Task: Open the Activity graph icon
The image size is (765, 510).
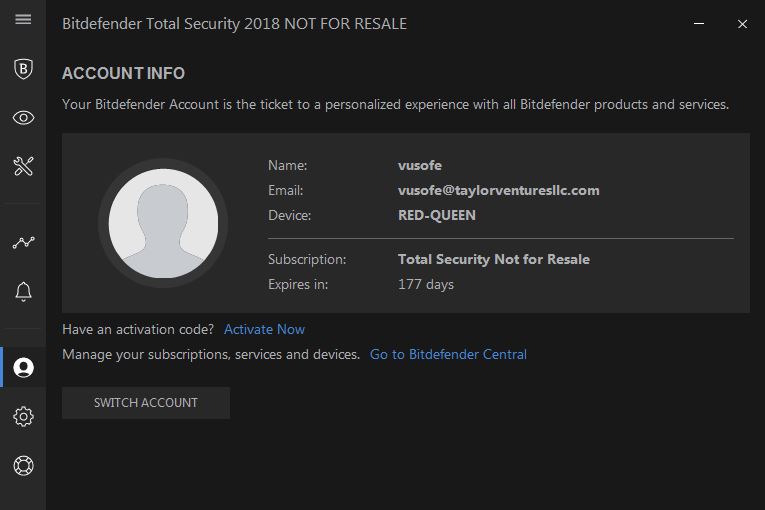Action: coord(23,242)
